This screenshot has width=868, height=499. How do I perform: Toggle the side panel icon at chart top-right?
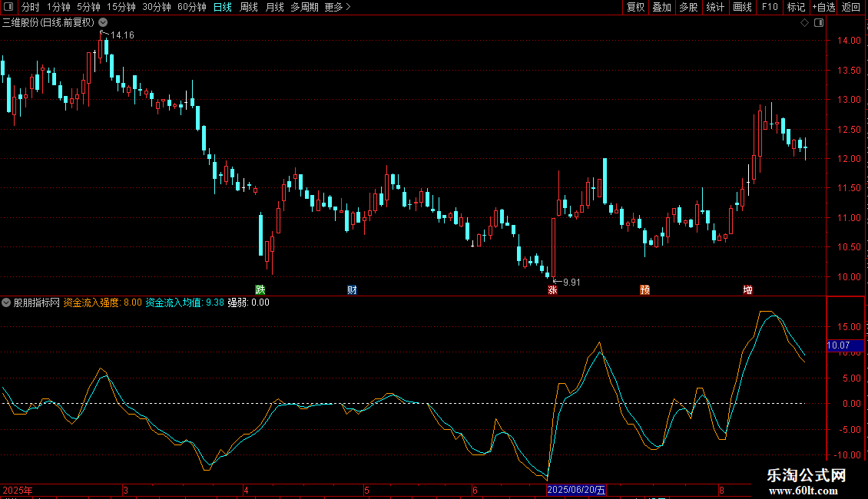tap(819, 23)
